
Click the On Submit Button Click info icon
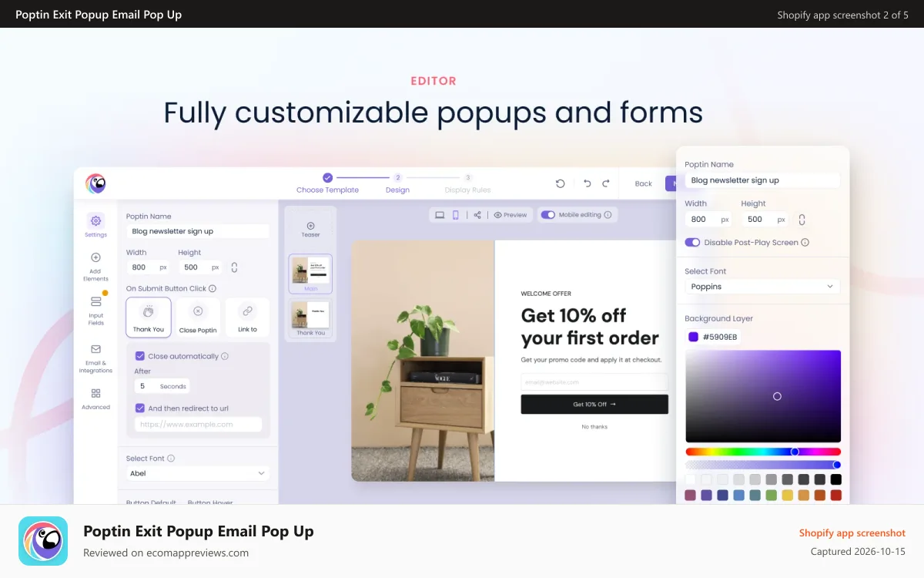tap(213, 288)
